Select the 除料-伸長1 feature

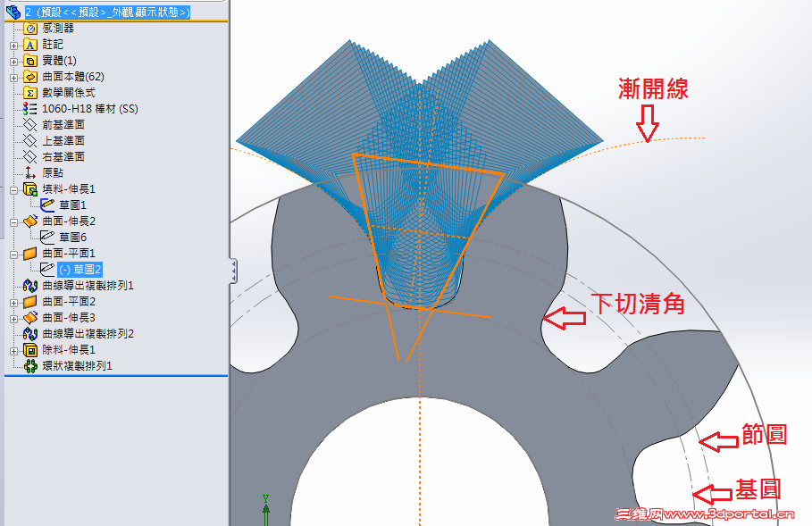tap(69, 350)
